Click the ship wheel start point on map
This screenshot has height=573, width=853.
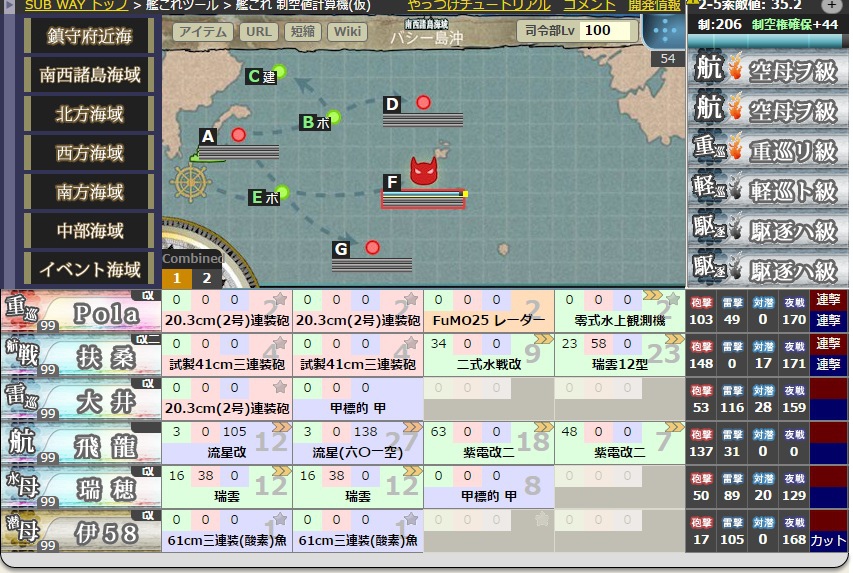pyautogui.click(x=190, y=183)
